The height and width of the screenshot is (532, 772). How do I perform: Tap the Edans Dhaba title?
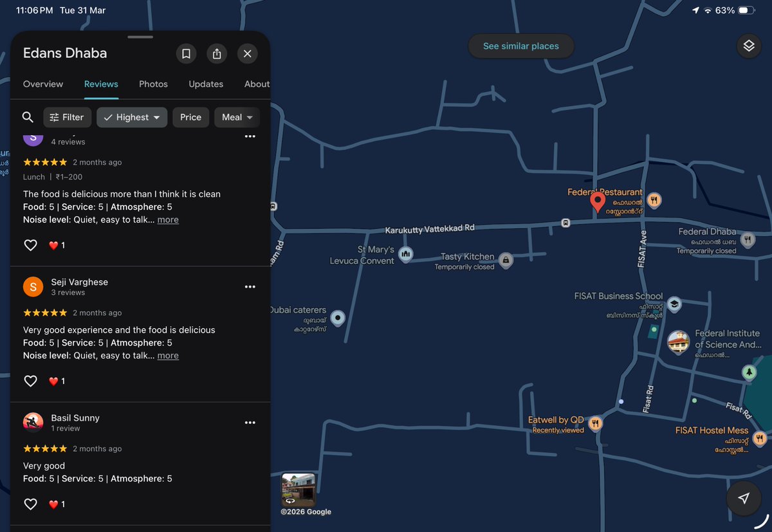[65, 53]
